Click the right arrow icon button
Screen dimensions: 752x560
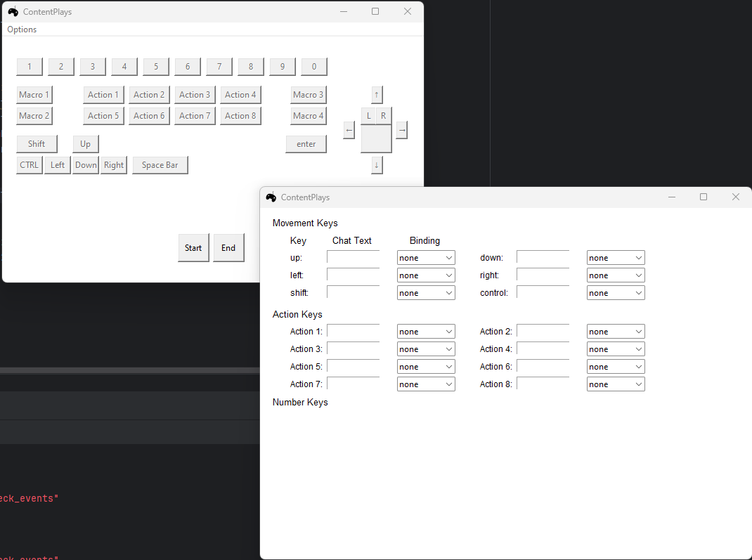coord(402,130)
